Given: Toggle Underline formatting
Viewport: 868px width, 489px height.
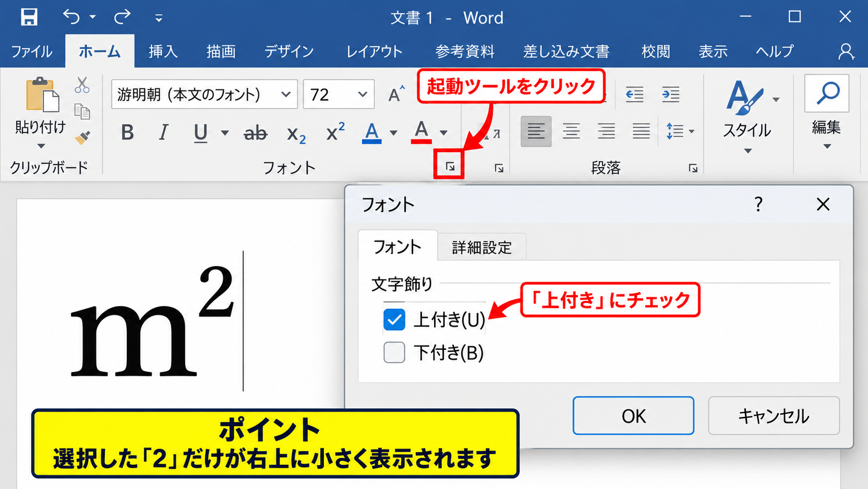Looking at the screenshot, I should (x=201, y=133).
